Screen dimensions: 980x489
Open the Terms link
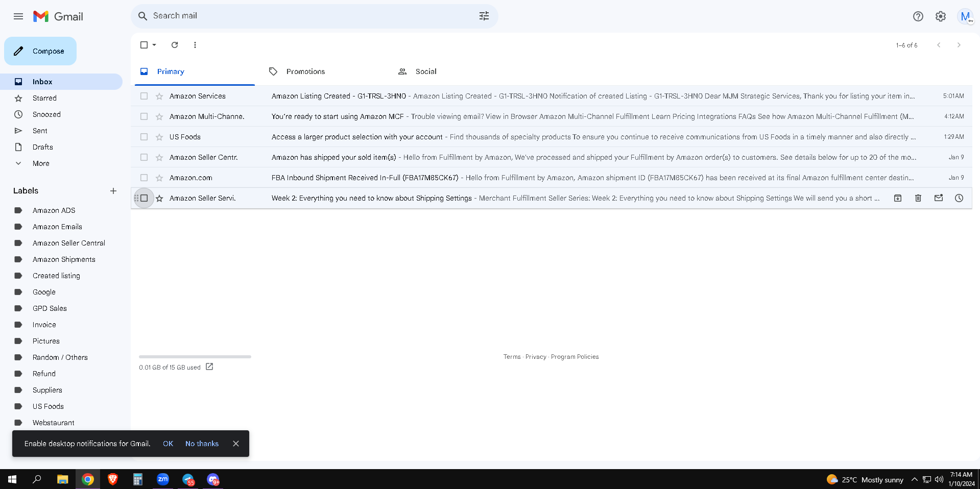pyautogui.click(x=512, y=357)
